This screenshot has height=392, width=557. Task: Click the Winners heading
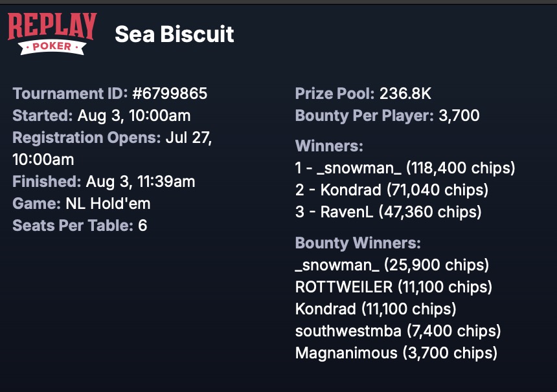329,146
